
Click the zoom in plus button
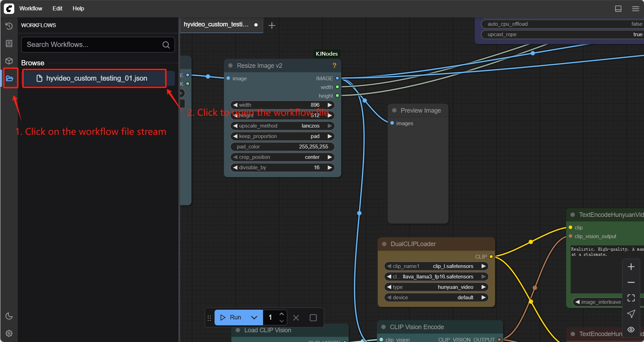tap(631, 267)
